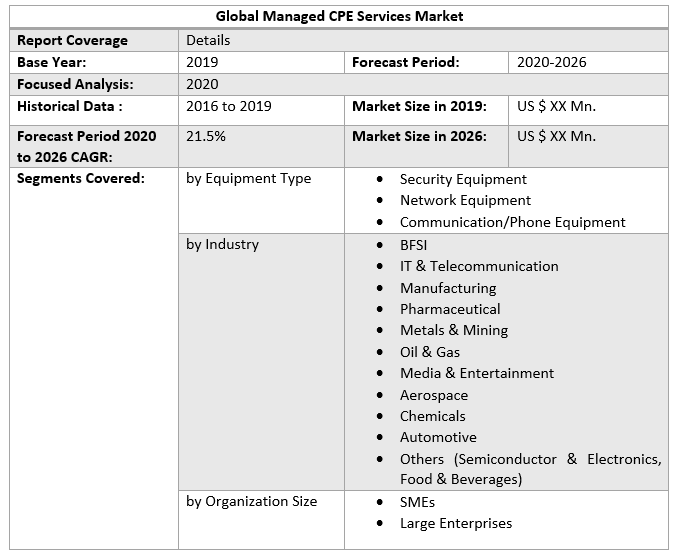Click the 2020-2026 forecast period value
Viewport: 676px width, 557px height.
pyautogui.click(x=552, y=62)
